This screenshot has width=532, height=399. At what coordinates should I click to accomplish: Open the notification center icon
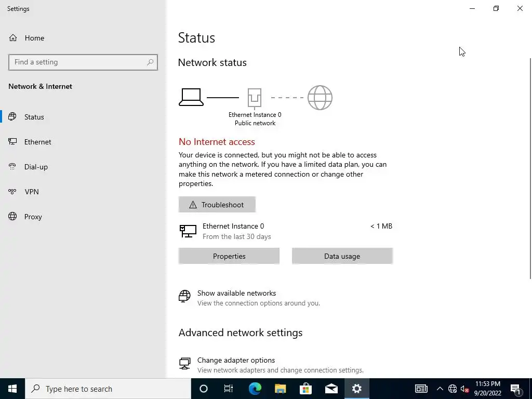(x=515, y=389)
